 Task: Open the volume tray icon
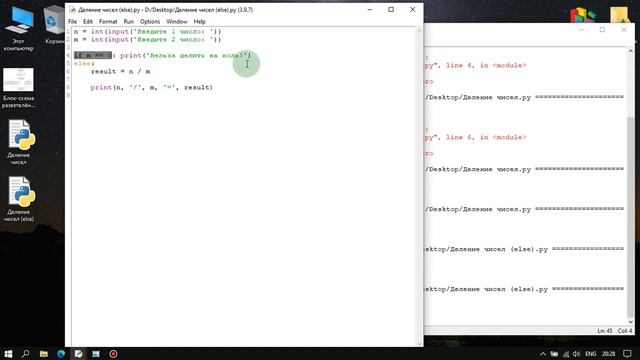point(576,354)
